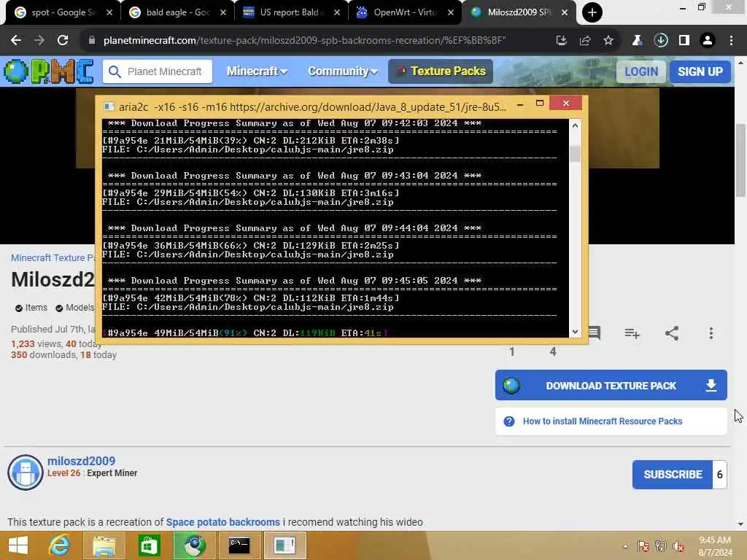Click the 'Level 26 : Expert Miner' text
Image resolution: width=747 pixels, height=560 pixels.
(93, 472)
